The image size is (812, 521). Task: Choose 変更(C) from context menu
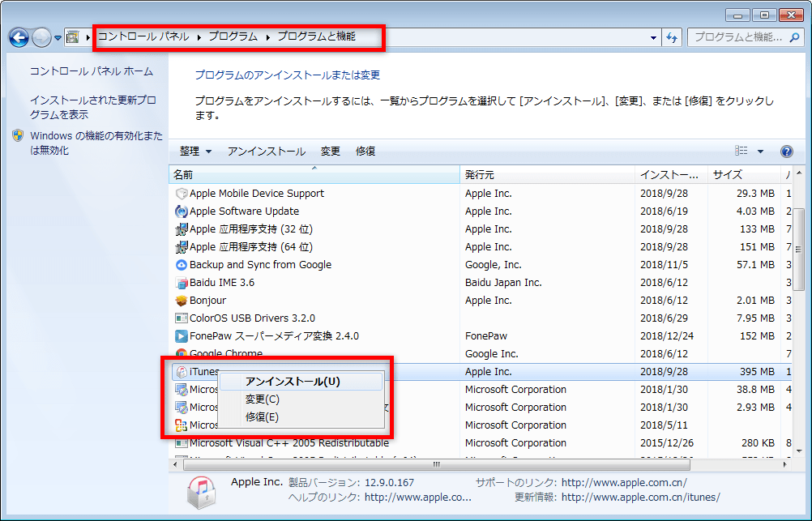[301, 399]
